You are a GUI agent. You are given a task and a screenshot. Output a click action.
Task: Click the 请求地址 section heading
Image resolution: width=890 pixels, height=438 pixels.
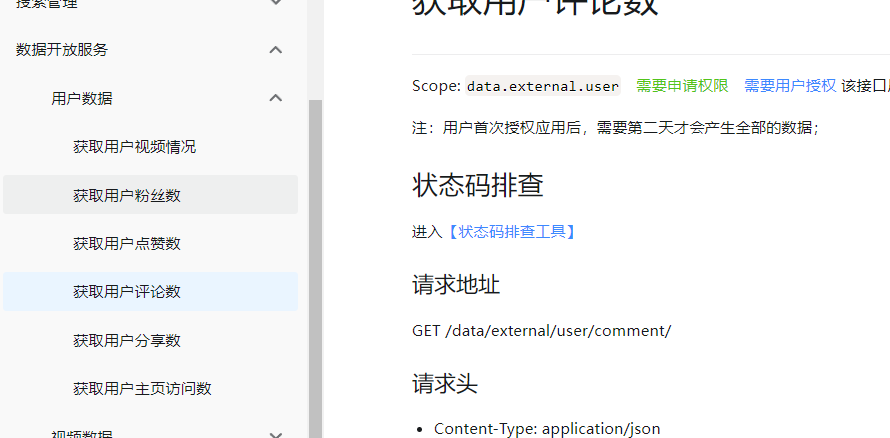(x=456, y=285)
